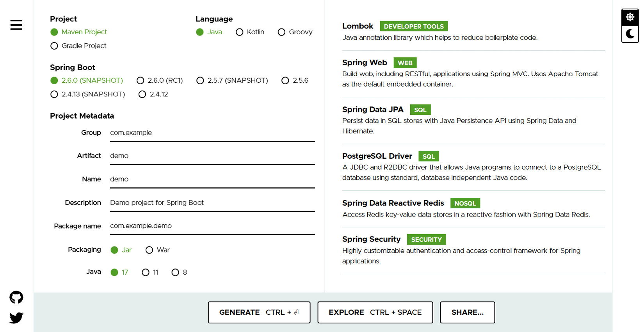This screenshot has width=644, height=332.
Task: Click the SQL tag beside Spring Data JPA
Action: coord(420,110)
